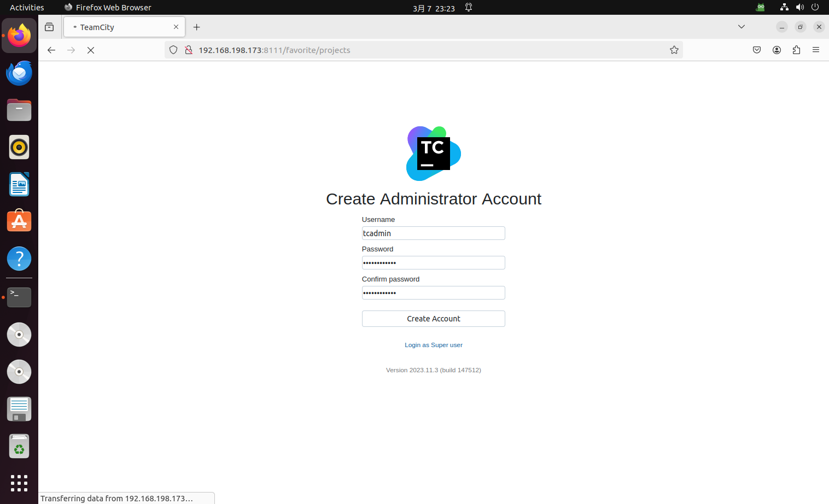This screenshot has width=829, height=504.
Task: Show Applications grid at the dock bottom
Action: point(19,483)
